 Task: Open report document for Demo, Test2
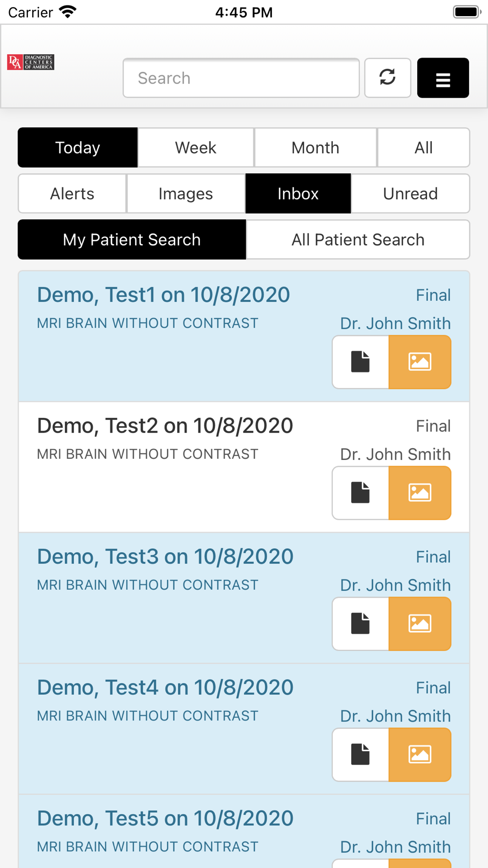pos(361,493)
